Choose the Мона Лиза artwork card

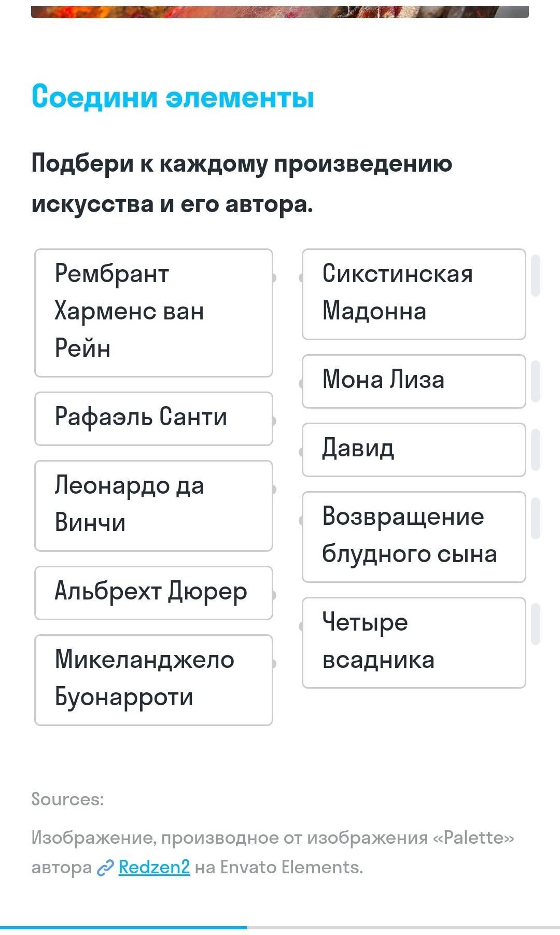(x=413, y=381)
